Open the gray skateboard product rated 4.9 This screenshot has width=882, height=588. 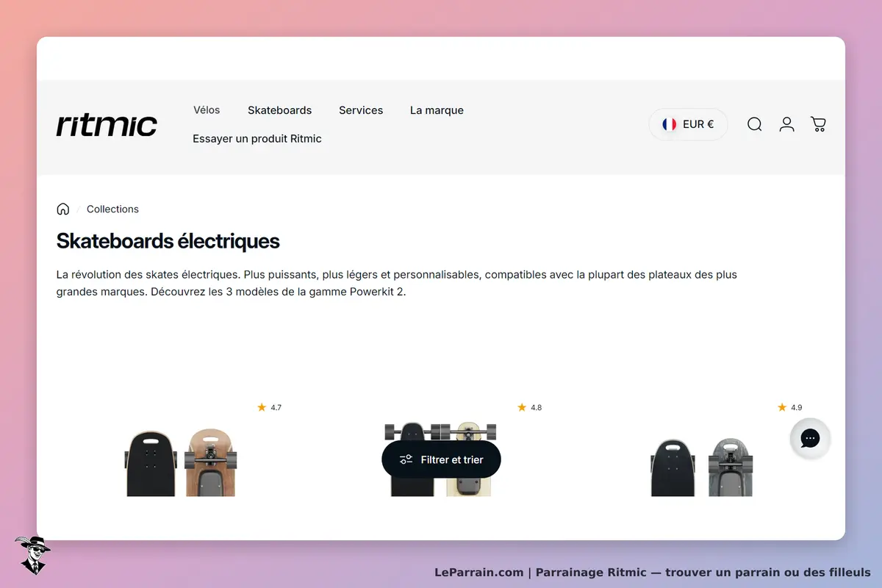click(x=701, y=467)
